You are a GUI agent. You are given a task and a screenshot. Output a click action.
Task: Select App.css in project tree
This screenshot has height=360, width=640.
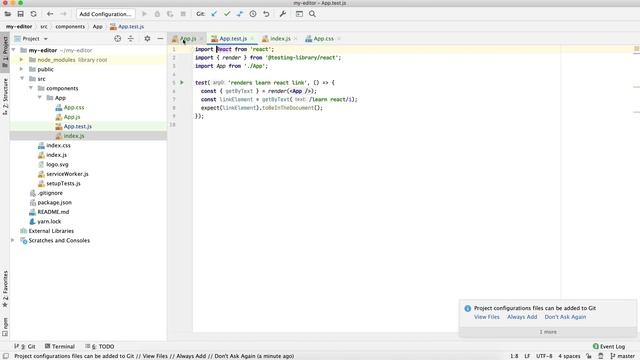tap(74, 107)
